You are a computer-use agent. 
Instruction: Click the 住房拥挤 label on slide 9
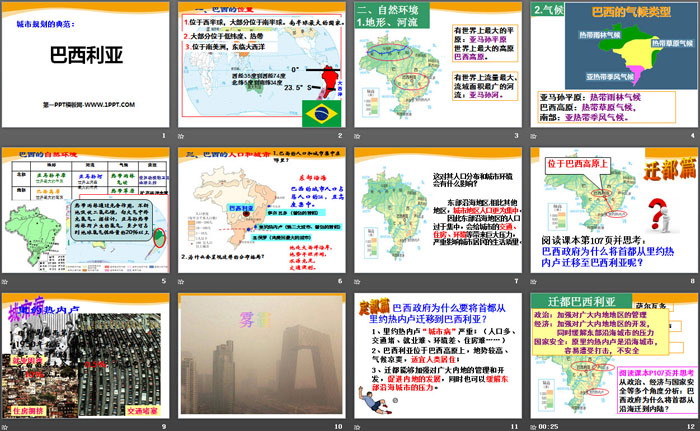[x=26, y=408]
